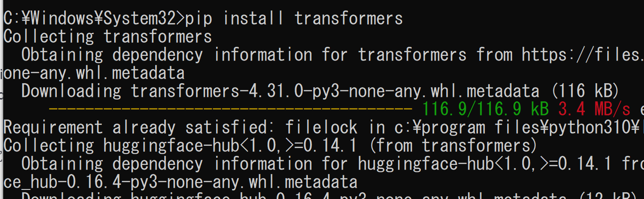Click the red '3.4 MB/s' speed text
Image resolution: width=644 pixels, height=199 pixels.
pos(594,109)
